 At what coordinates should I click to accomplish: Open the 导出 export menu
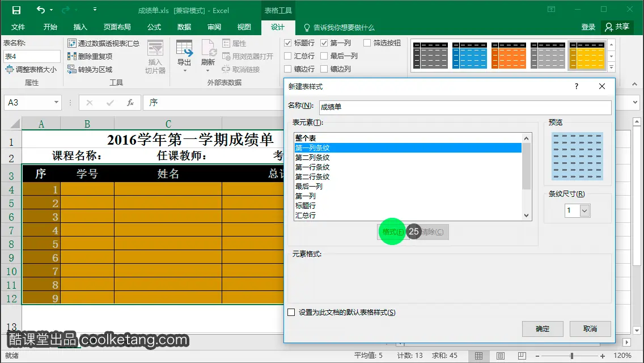click(184, 56)
